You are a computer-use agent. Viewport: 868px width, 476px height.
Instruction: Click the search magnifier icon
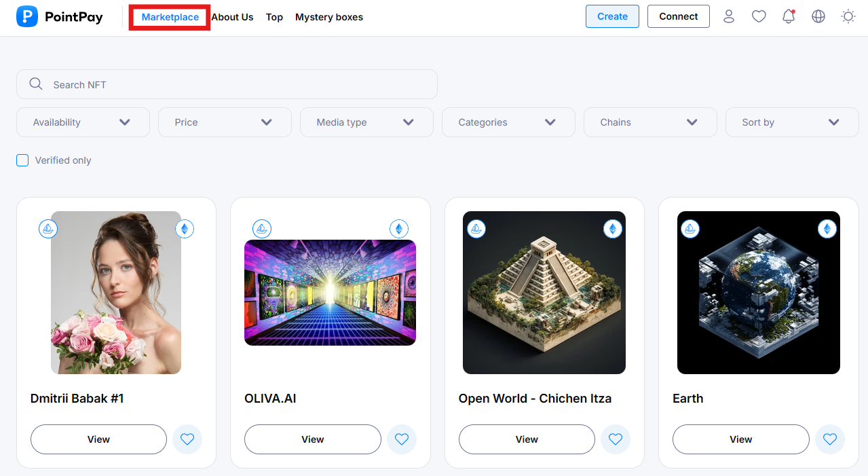tap(36, 84)
